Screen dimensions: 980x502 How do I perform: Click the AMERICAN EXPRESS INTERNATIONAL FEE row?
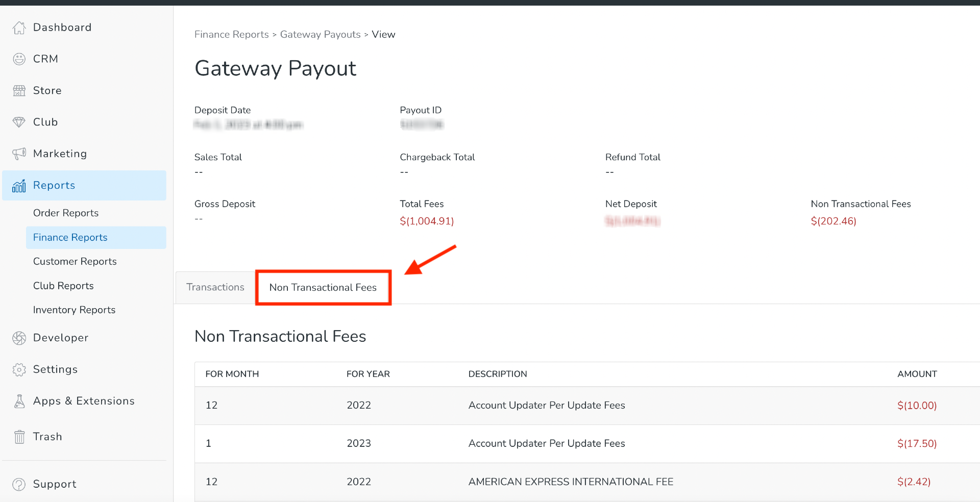click(x=571, y=482)
